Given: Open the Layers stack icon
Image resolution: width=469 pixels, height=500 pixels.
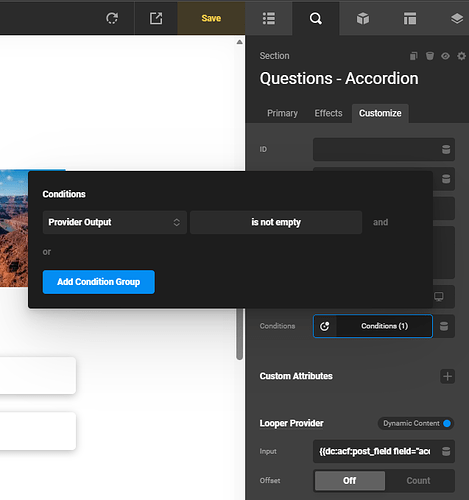Looking at the screenshot, I should (x=457, y=18).
